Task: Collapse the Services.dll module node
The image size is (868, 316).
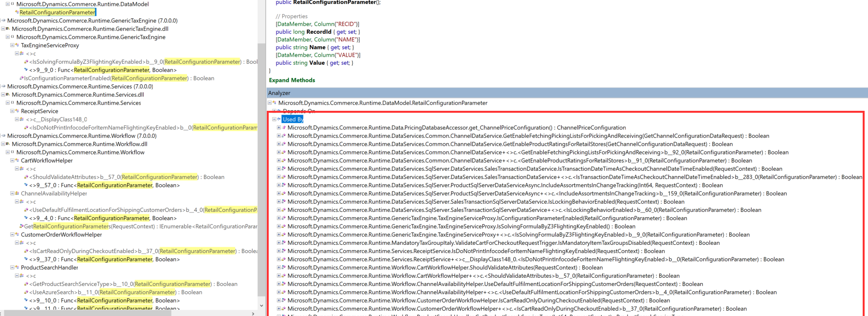Action: tap(2, 94)
